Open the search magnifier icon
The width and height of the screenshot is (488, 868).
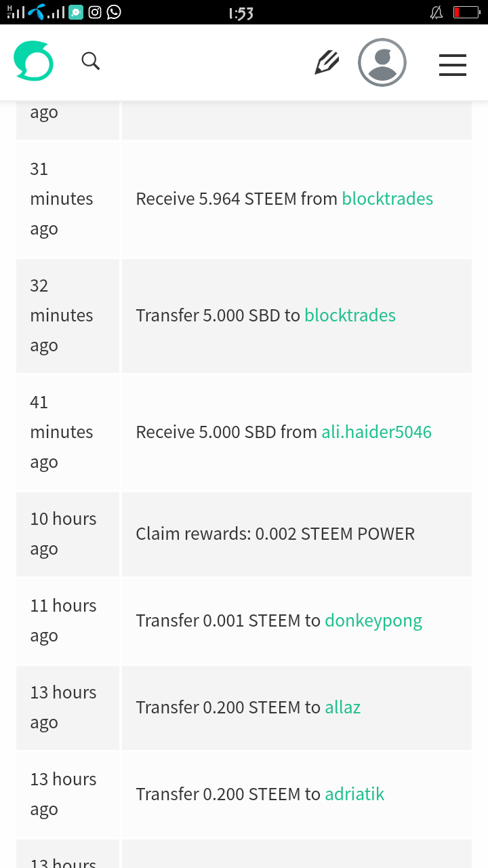pos(91,62)
